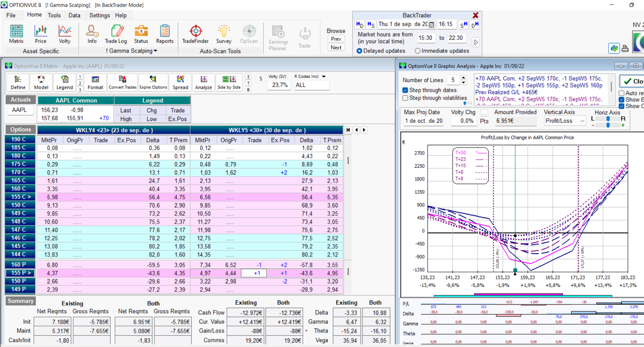Open the Trade Log
644x347 pixels.
point(116,34)
